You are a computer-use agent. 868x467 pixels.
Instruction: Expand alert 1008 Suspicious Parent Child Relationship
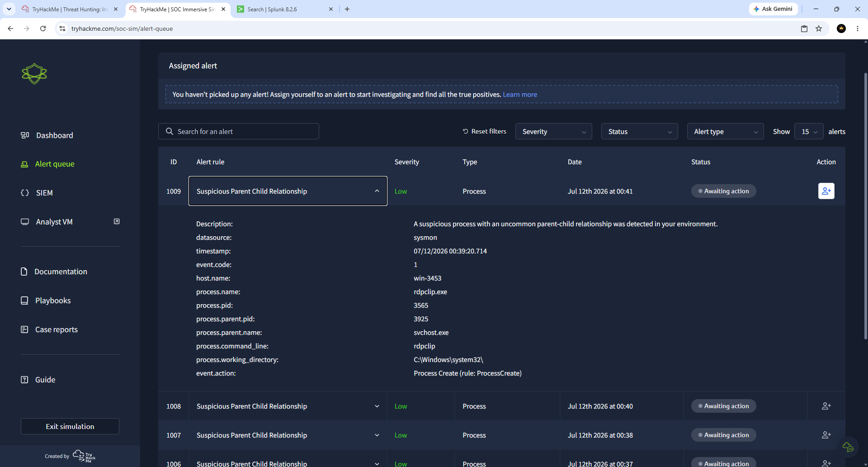point(288,406)
